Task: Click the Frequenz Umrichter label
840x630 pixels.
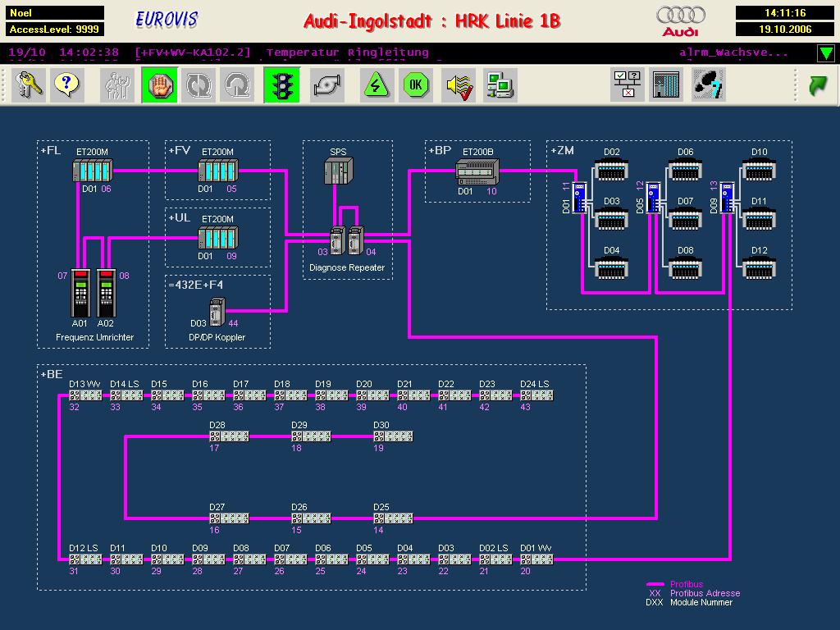Action: coord(95,337)
